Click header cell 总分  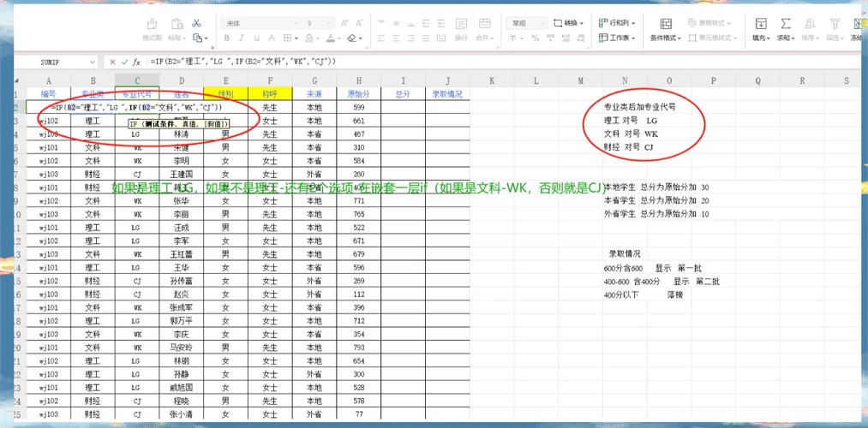(x=403, y=94)
